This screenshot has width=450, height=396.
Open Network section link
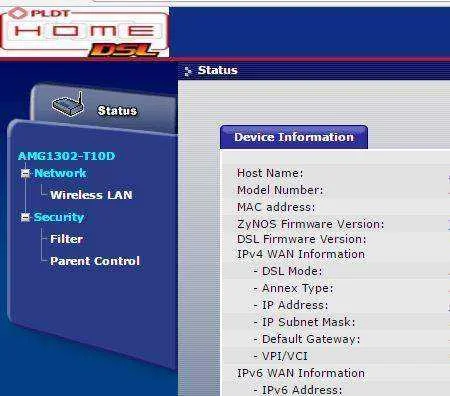pos(60,173)
